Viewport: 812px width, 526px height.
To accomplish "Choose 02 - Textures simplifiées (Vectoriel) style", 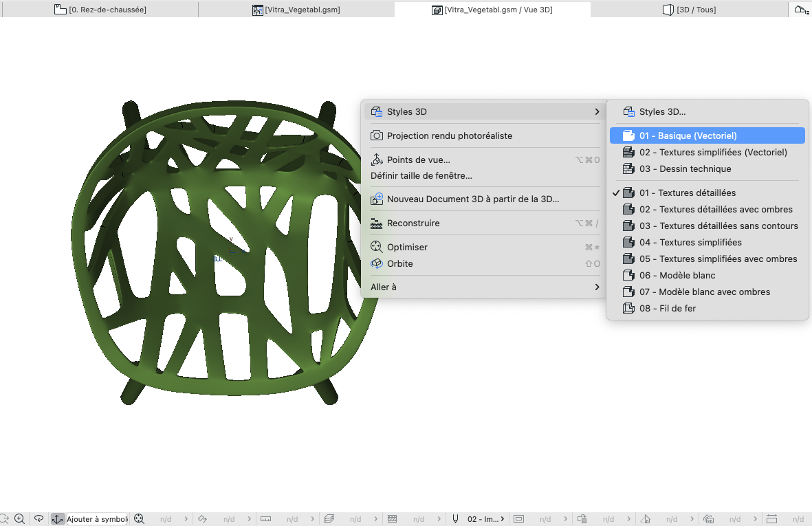I will coord(707,152).
